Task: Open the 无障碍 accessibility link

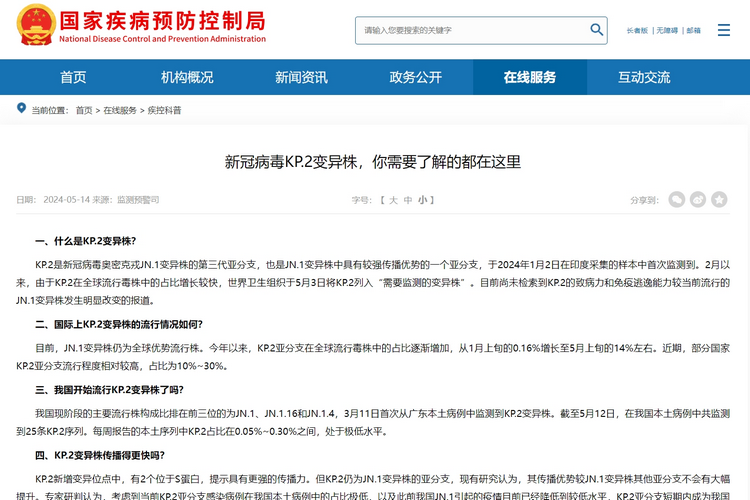Action: click(x=667, y=31)
